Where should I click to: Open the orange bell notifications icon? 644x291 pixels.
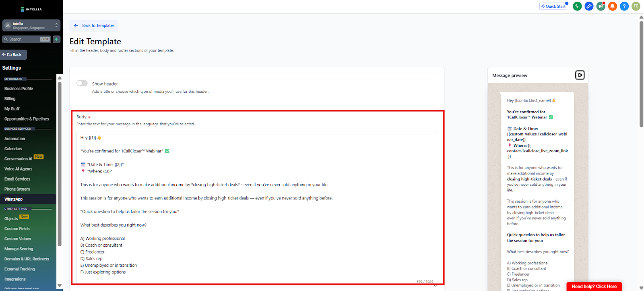point(613,6)
